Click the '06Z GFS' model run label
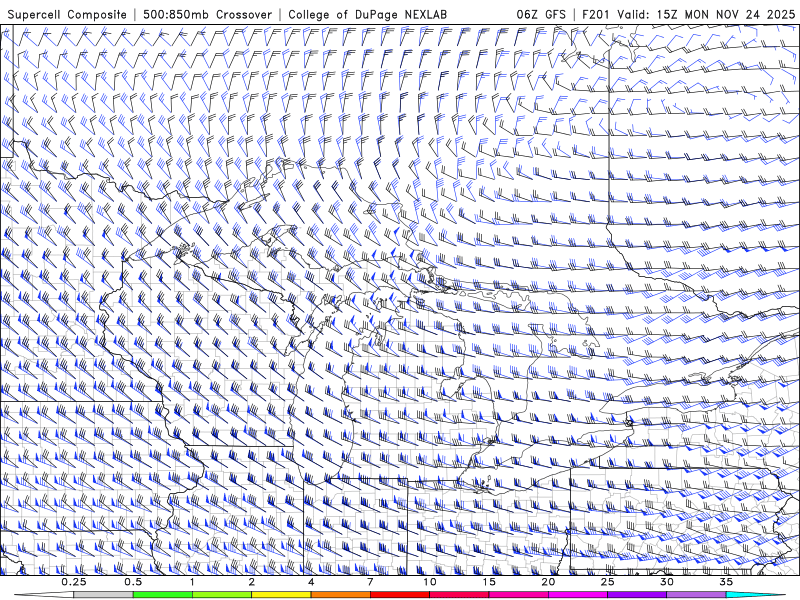800x600 pixels. 541,14
